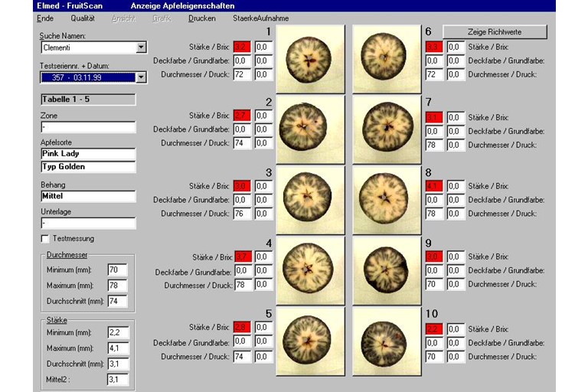Click the greyed Ansicht menu

tap(123, 18)
